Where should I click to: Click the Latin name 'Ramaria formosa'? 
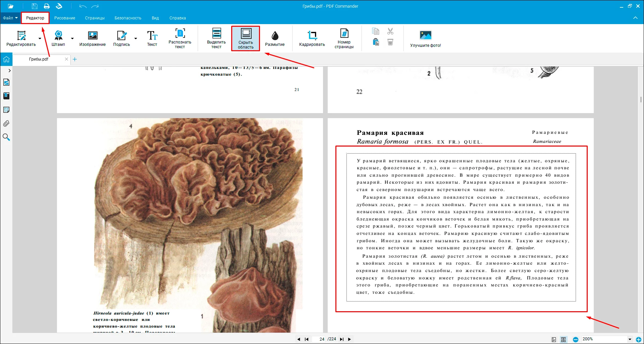click(383, 142)
